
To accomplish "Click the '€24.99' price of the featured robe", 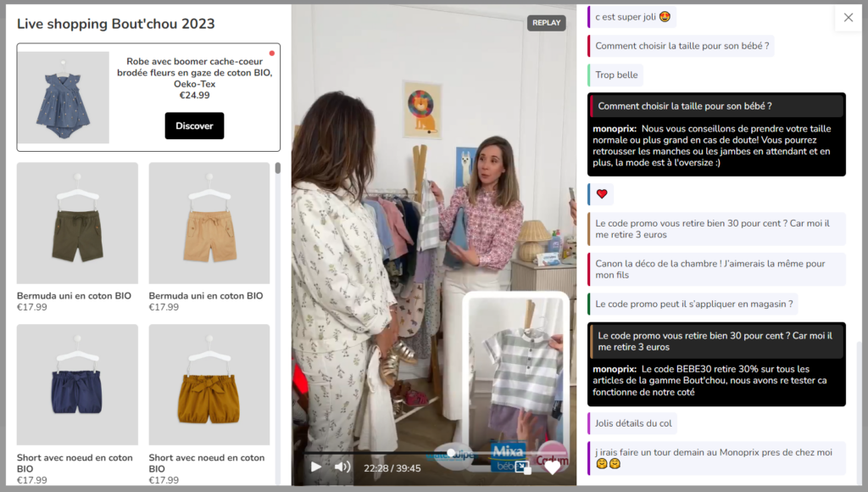I will pyautogui.click(x=194, y=95).
